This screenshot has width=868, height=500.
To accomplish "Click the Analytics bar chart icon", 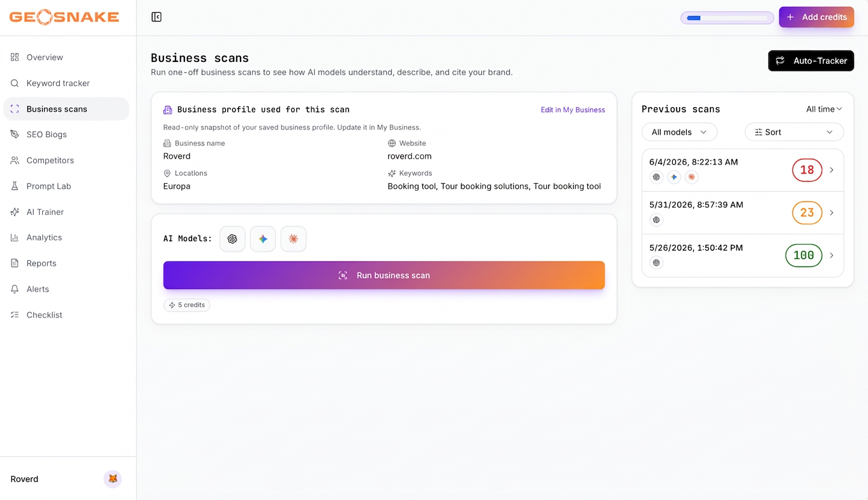I will 15,237.
